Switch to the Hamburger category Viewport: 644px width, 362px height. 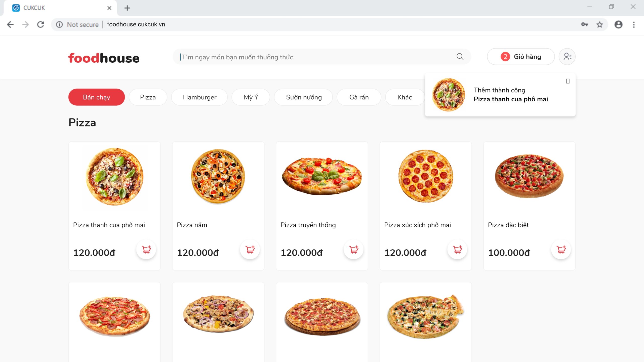point(199,97)
